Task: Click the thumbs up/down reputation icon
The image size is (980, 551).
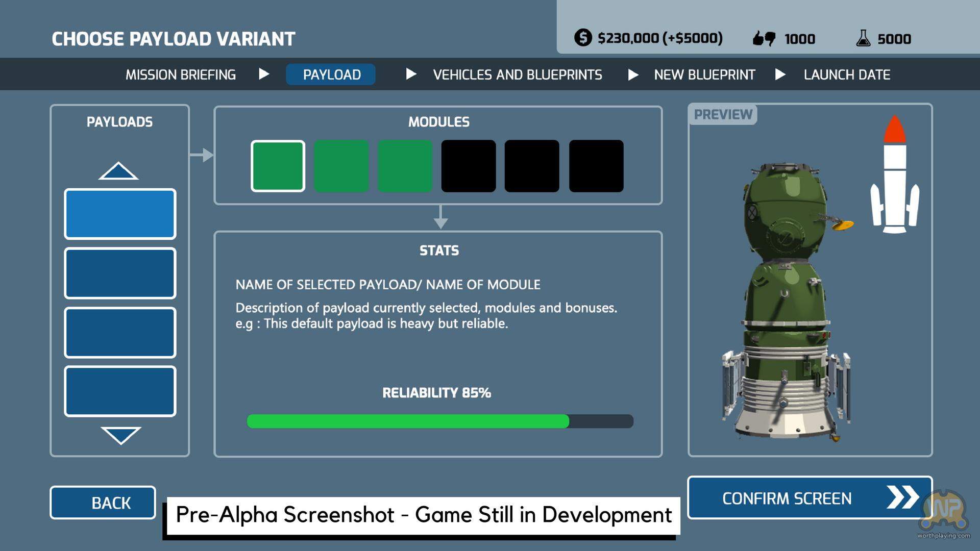Action: pyautogui.click(x=764, y=38)
